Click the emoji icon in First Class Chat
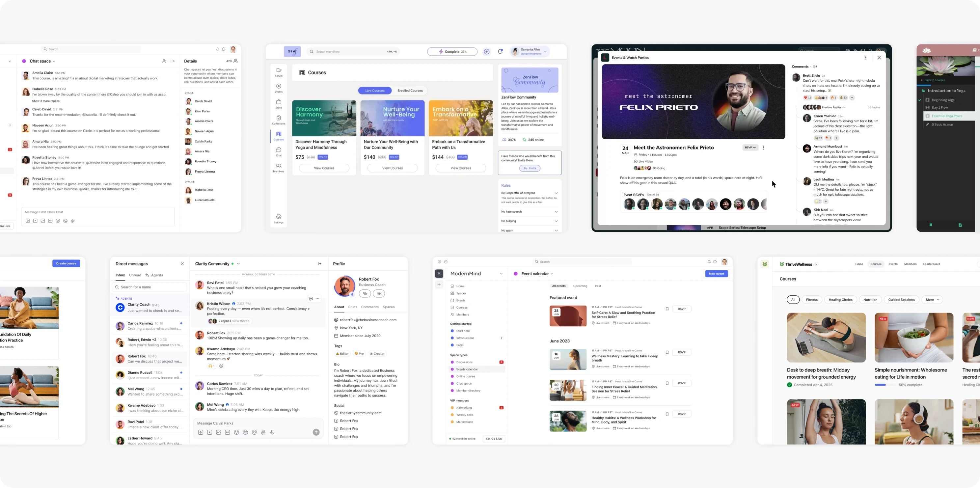Image resolution: width=980 pixels, height=488 pixels. coord(58,221)
